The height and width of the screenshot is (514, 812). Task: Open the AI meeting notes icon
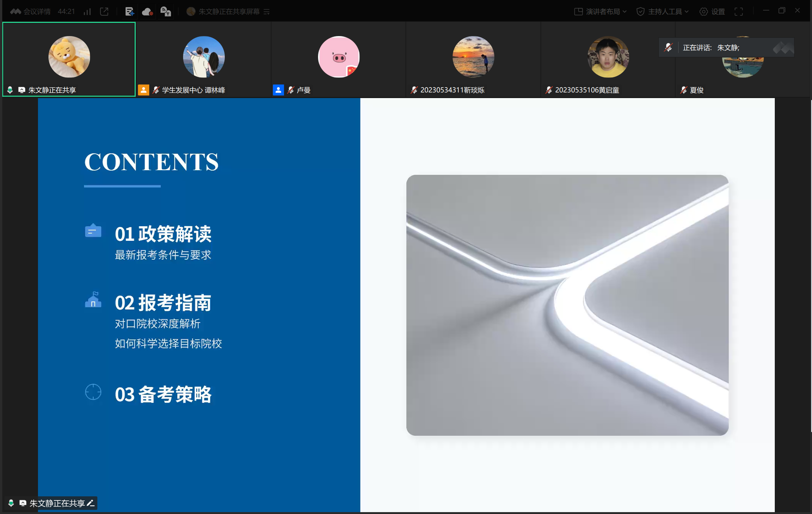click(x=130, y=12)
